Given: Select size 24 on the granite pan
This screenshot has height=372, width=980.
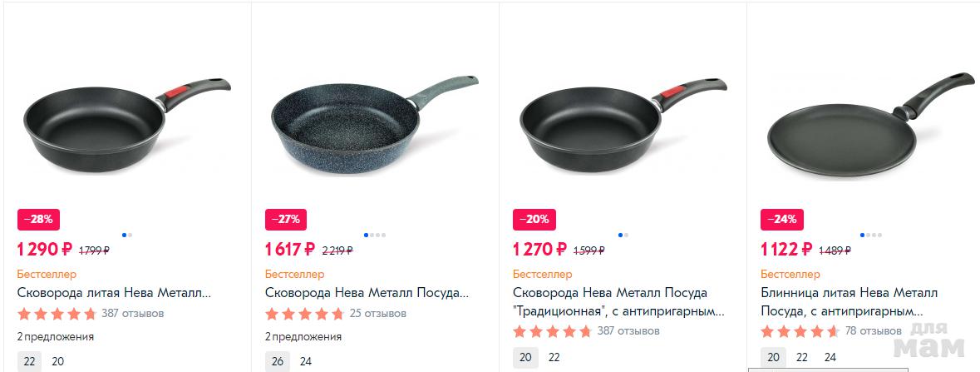Looking at the screenshot, I should (306, 361).
